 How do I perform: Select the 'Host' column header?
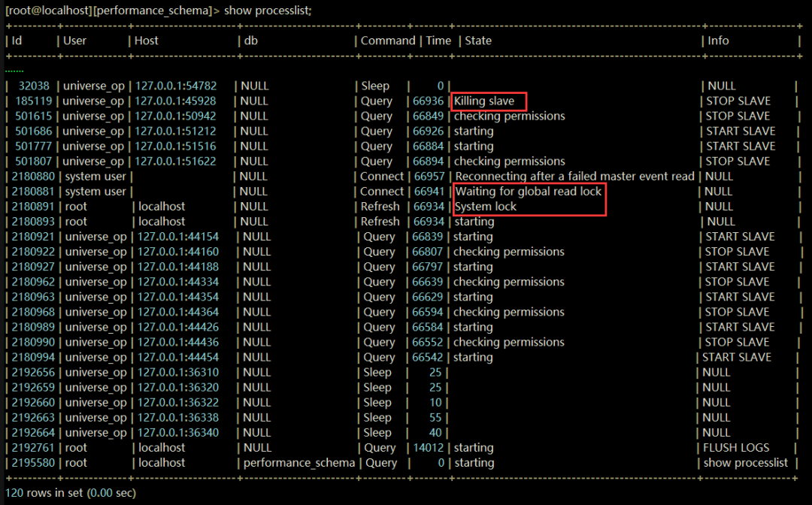click(x=146, y=41)
